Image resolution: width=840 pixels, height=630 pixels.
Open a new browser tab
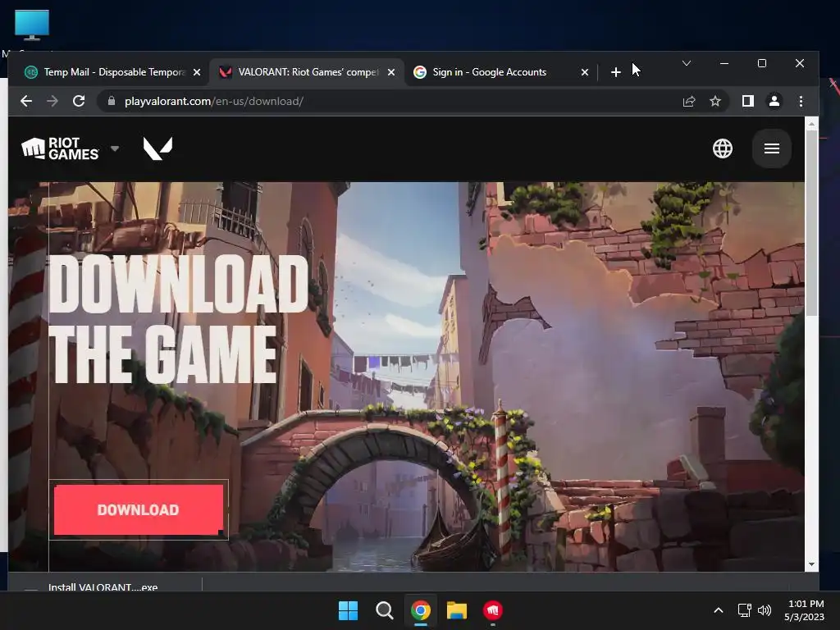click(x=615, y=72)
